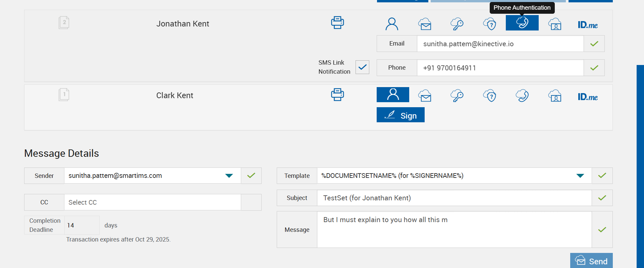Select in-person signer icon for Clark Kent
This screenshot has height=268, width=644.
click(393, 95)
